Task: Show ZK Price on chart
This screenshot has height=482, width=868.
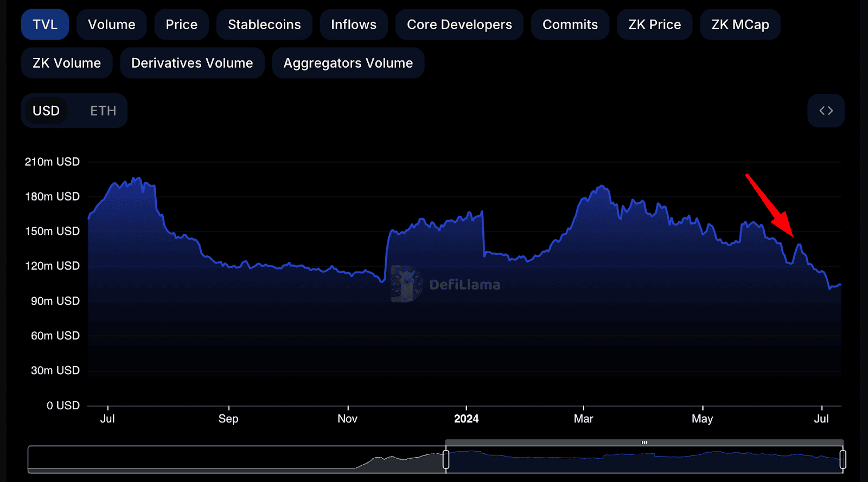Action: pos(654,24)
